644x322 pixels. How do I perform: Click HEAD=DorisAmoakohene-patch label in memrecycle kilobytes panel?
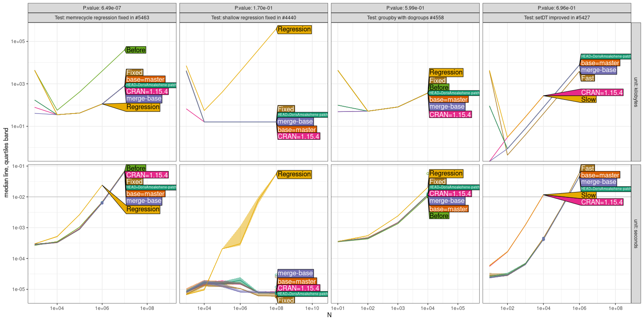point(151,85)
